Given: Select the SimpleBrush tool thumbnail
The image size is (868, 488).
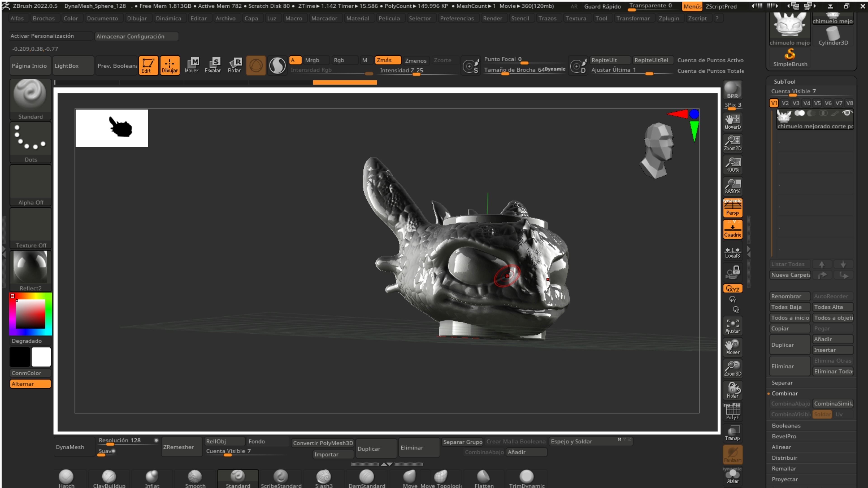Looking at the screenshot, I should (x=790, y=58).
